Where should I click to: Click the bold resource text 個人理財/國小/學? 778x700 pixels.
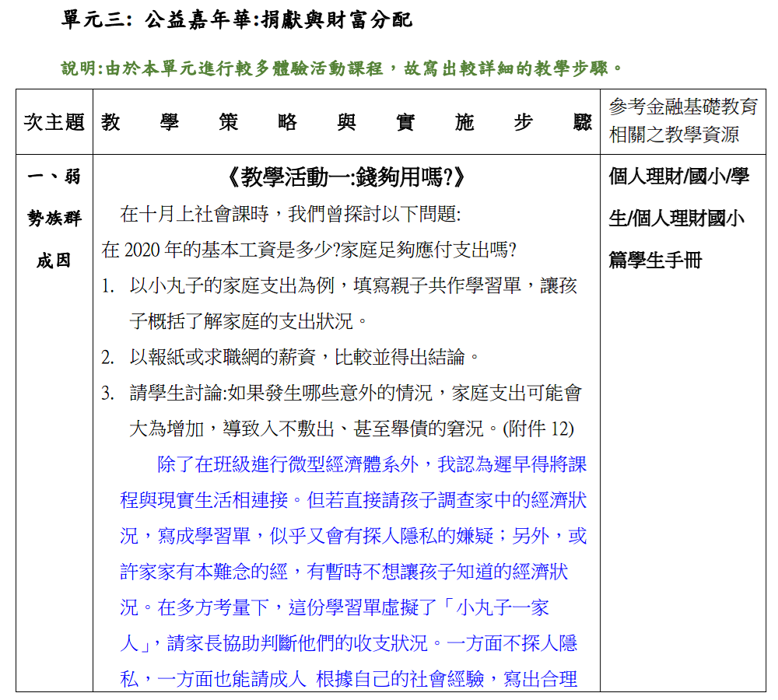point(678,177)
